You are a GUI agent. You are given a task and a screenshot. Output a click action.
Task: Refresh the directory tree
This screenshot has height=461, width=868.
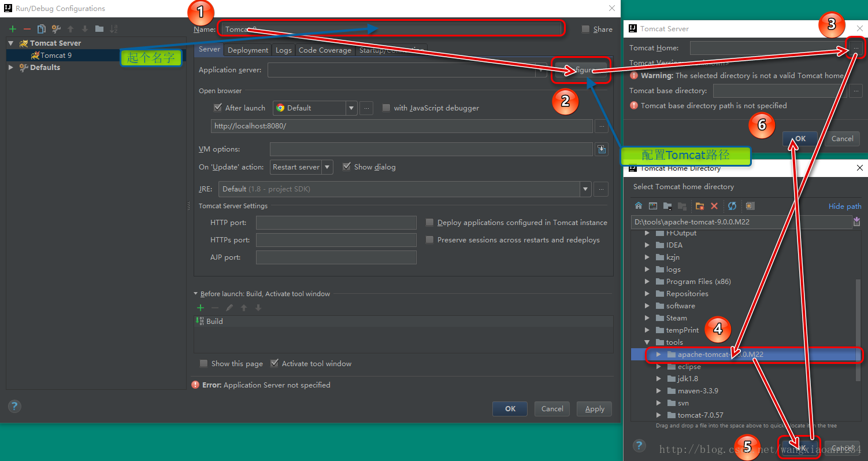[732, 206]
